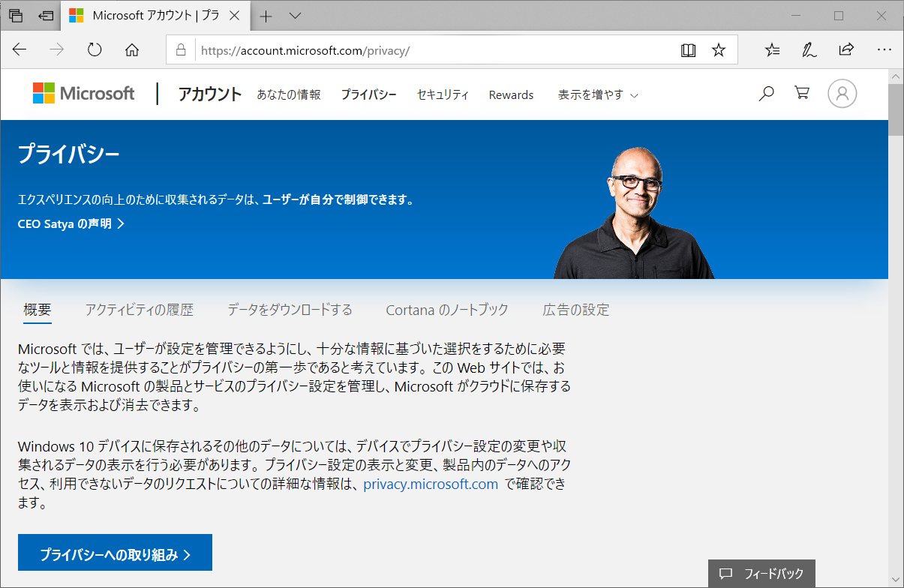This screenshot has height=588, width=904.
Task: Set these tabs aside icon
Action: point(47,15)
